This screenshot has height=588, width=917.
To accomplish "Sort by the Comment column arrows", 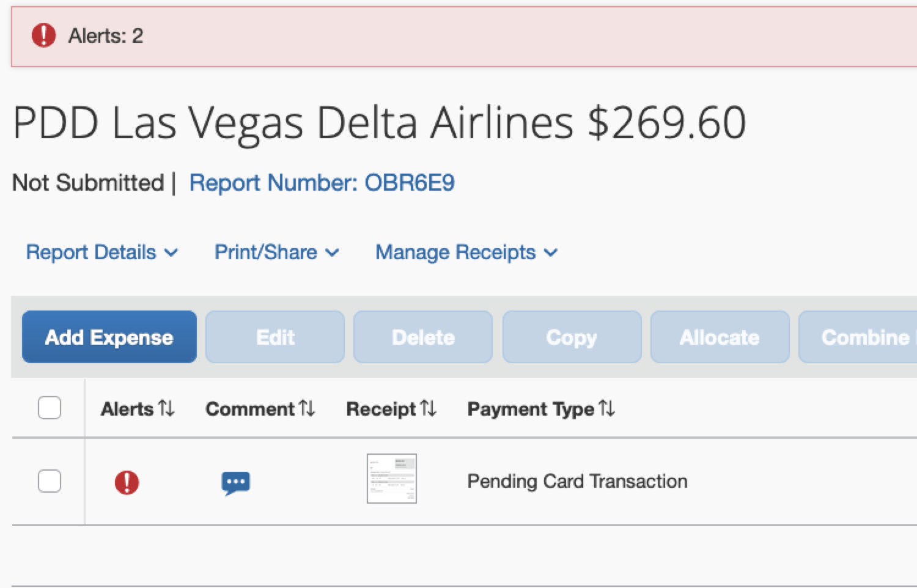I will tap(307, 408).
